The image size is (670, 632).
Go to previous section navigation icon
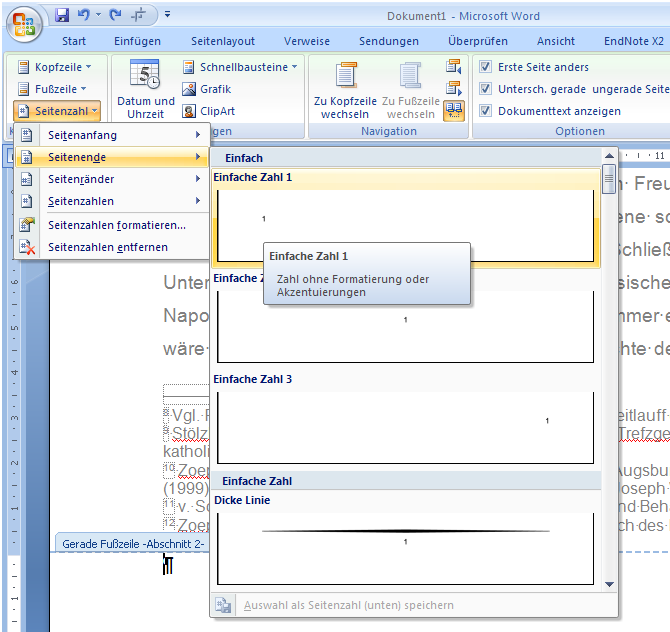pos(454,66)
